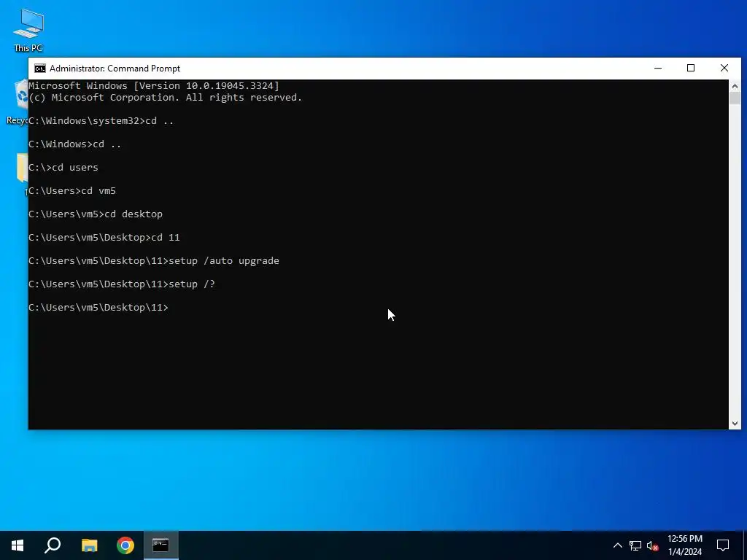Click the 'cd 11' command line
Image resolution: width=747 pixels, height=560 pixels.
pyautogui.click(x=104, y=238)
